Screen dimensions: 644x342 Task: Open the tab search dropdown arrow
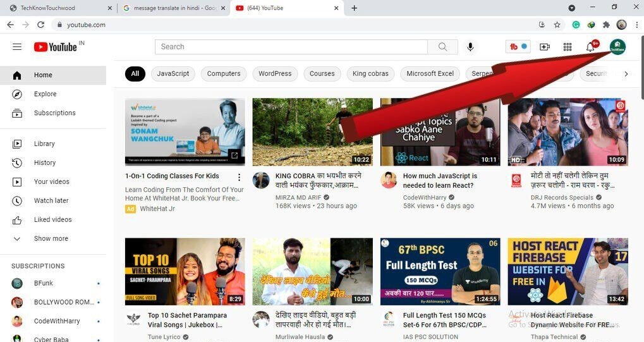(x=571, y=8)
